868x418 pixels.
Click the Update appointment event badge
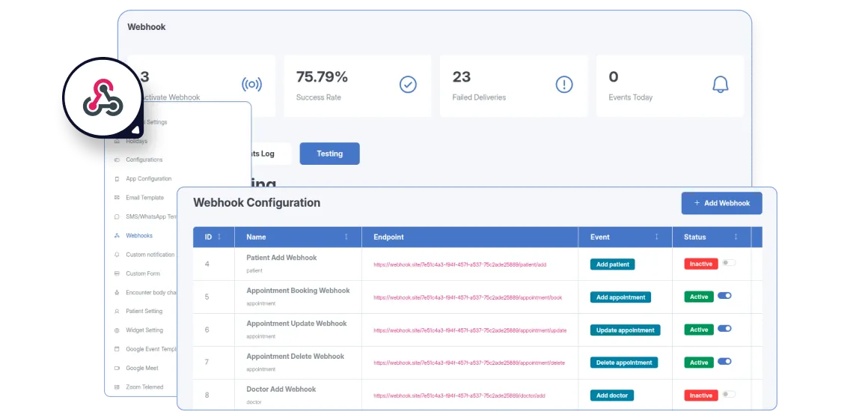coord(625,330)
